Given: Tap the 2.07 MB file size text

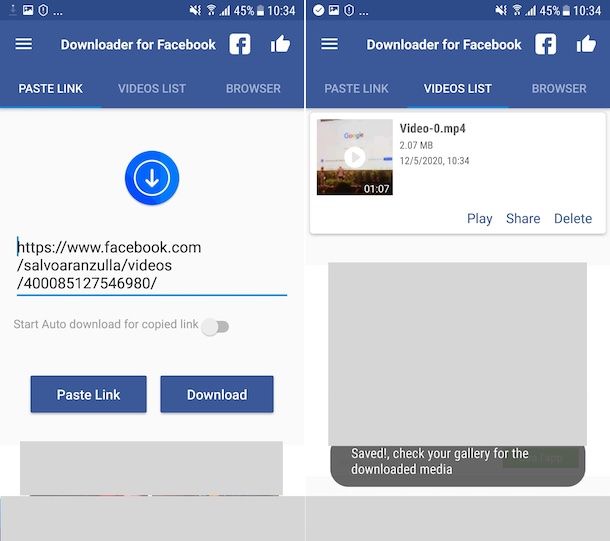Looking at the screenshot, I should 416,145.
